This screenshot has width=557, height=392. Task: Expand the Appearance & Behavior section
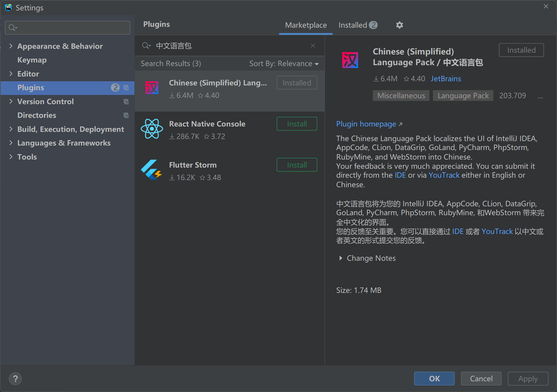click(11, 46)
